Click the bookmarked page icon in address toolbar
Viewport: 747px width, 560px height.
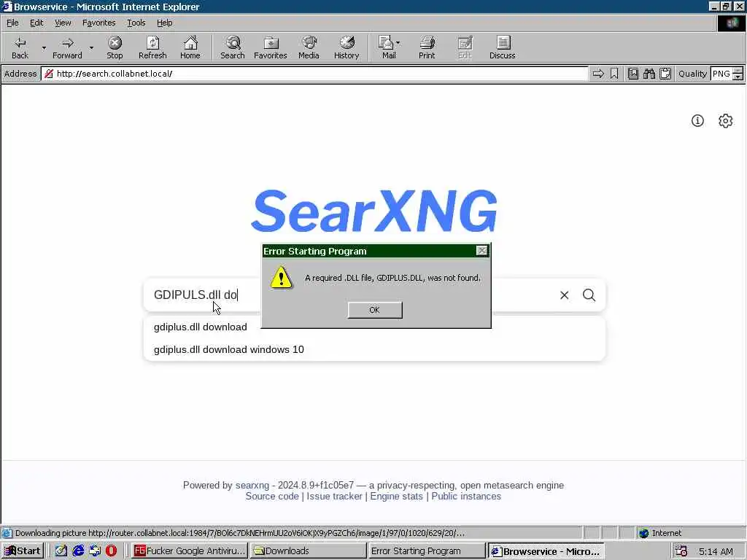coord(633,74)
